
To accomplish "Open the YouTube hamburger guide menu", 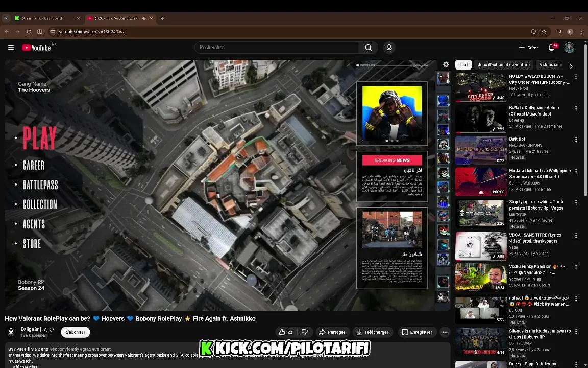I will (x=11, y=48).
